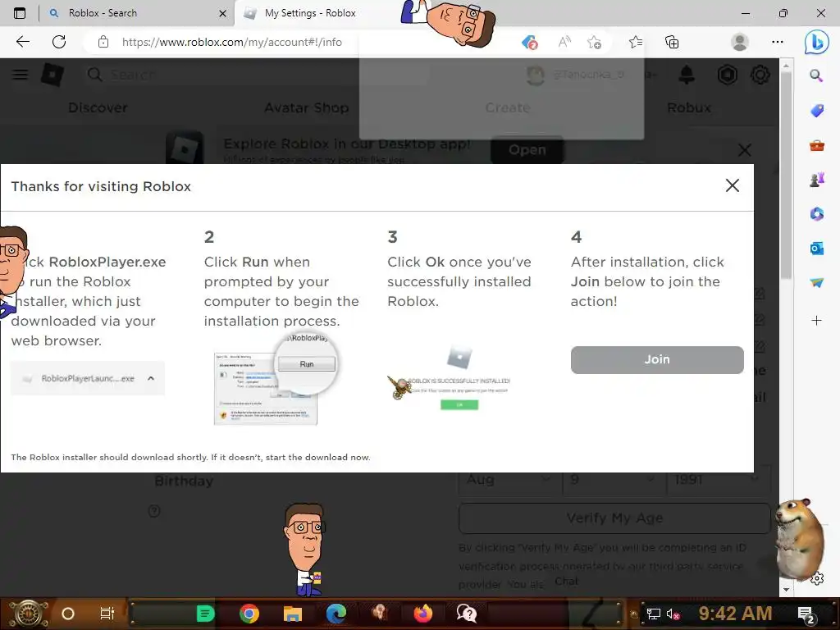The image size is (840, 630).
Task: Expand the RobloxPlayerLauncher.exe download chevron
Action: [x=151, y=378]
